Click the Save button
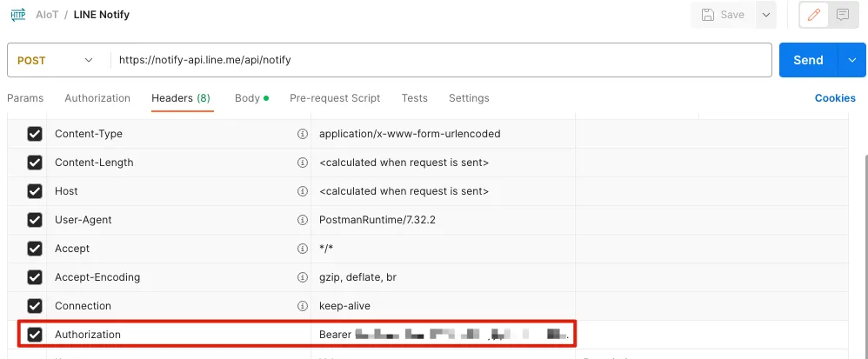Screen dimensions: 868x359 click(724, 15)
